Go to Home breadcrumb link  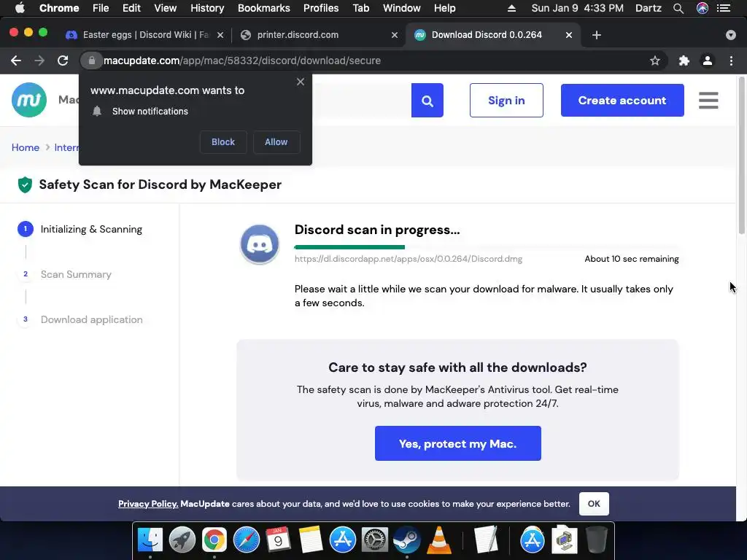26,147
